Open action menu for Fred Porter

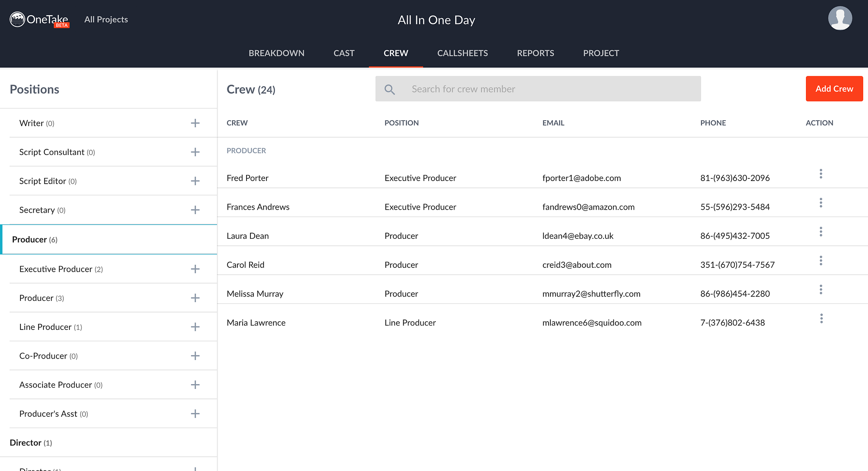(821, 174)
